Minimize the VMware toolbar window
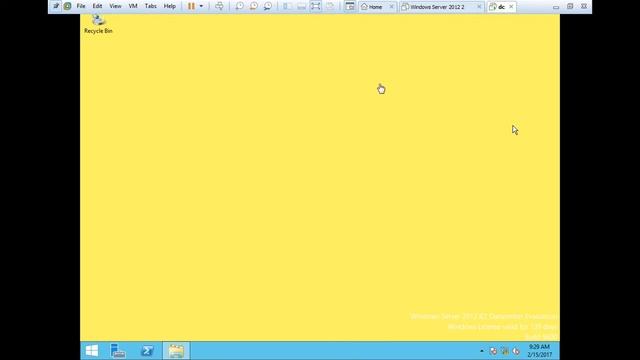The height and width of the screenshot is (360, 640). (x=556, y=7)
